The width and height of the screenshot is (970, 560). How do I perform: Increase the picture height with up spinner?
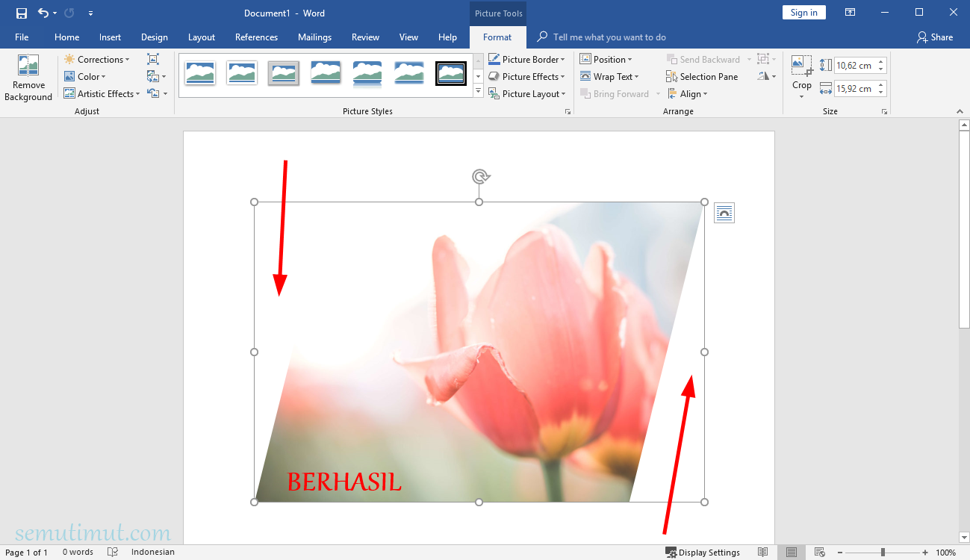(881, 62)
